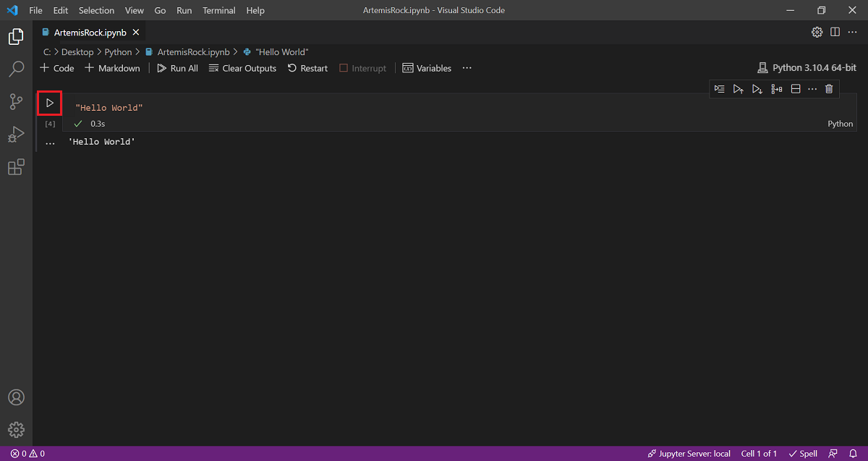Split the editor to the right
Viewport: 868px width, 461px height.
coord(835,32)
